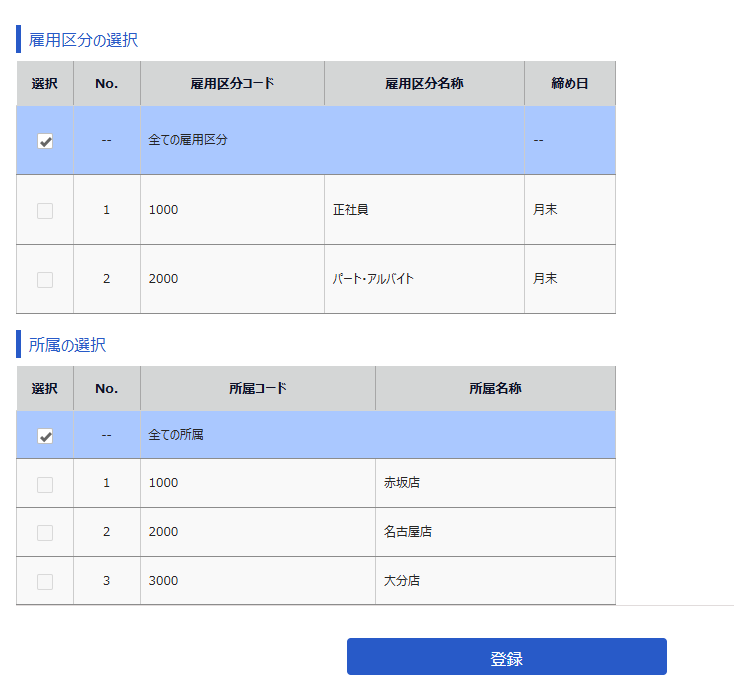Image resolution: width=734 pixels, height=692 pixels.
Task: Click code 1000 in 赤坂店 row
Action: coord(163,483)
